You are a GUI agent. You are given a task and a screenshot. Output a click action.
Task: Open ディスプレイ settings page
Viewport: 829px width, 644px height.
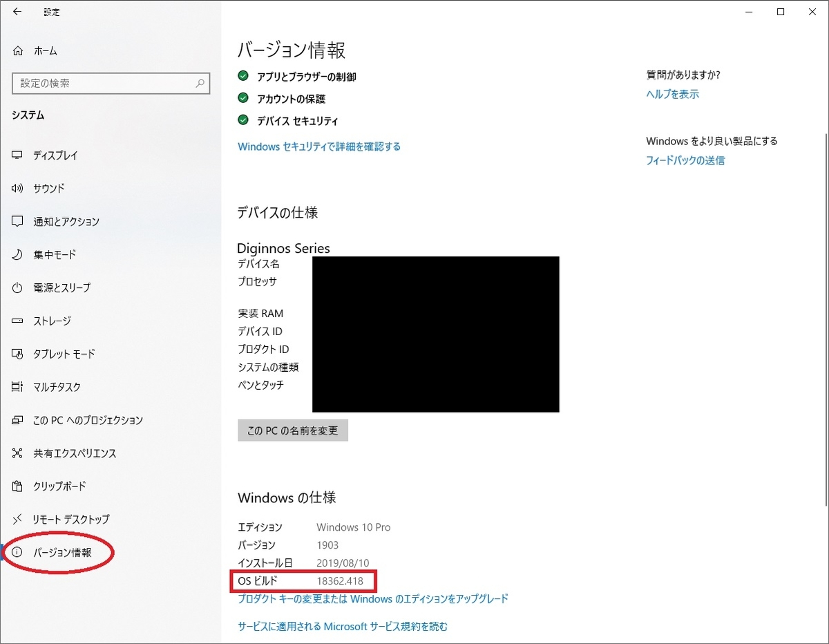tap(111, 155)
